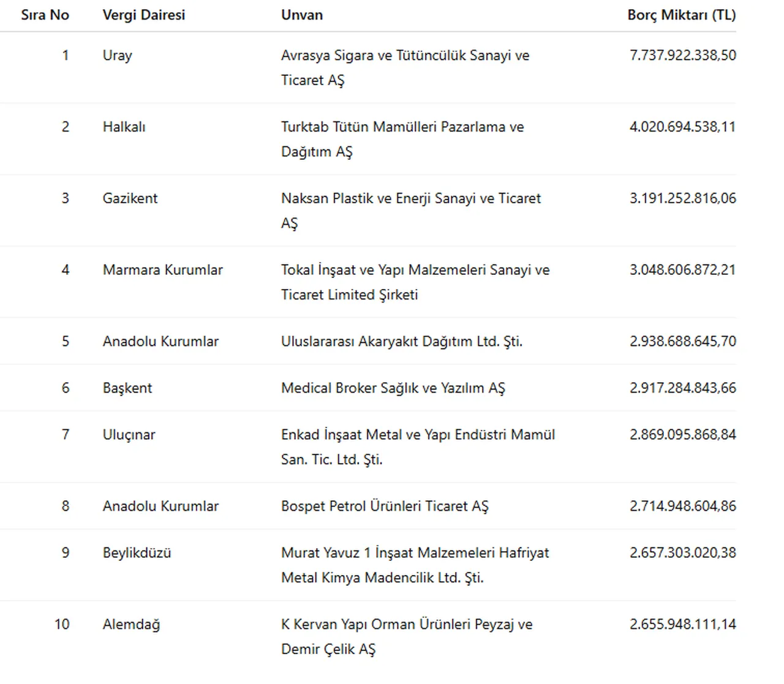Click the Beylikdüzü tax office cell
The image size is (784, 684).
[x=137, y=553]
